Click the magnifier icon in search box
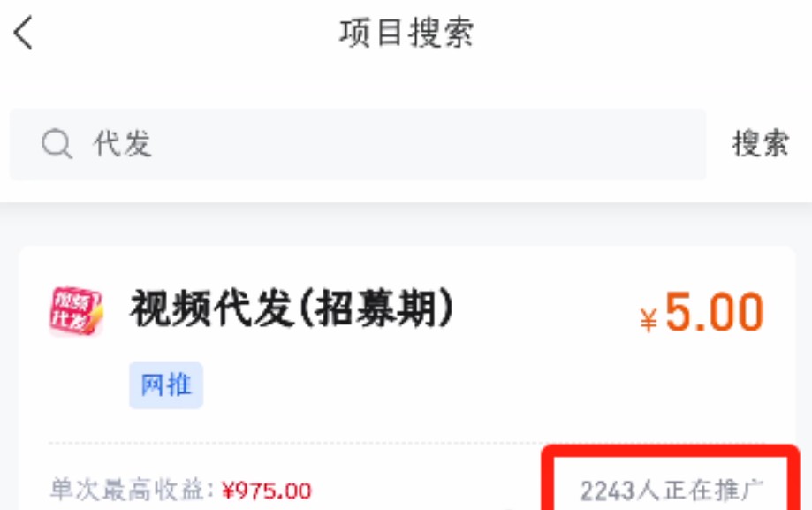This screenshot has width=812, height=510. coord(57,143)
